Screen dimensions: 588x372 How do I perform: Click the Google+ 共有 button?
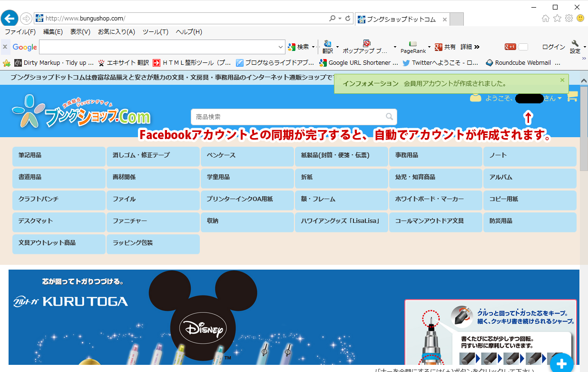pyautogui.click(x=445, y=47)
